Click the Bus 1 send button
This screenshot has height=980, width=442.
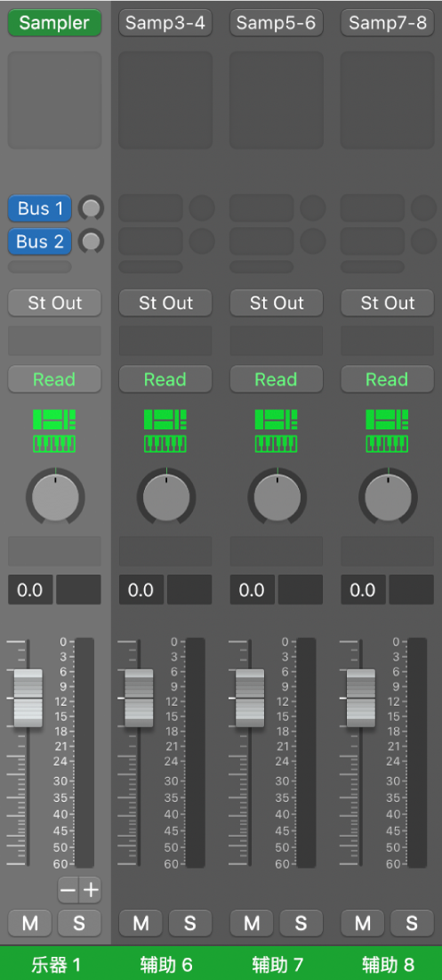[x=40, y=208]
